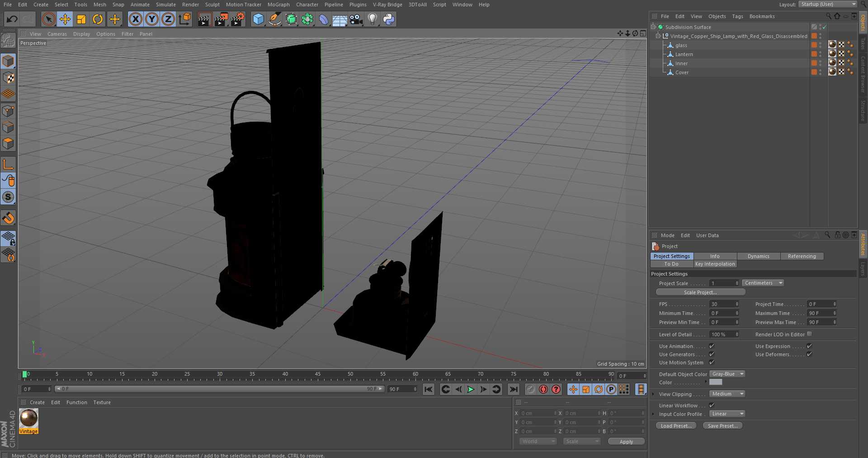
Task: Activate the Move tool in top toolbar
Action: [65, 19]
